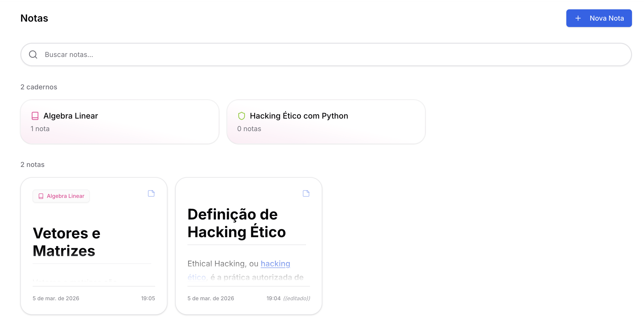Click the 2 notas section label
Viewport: 644px width, 328px height.
point(32,164)
